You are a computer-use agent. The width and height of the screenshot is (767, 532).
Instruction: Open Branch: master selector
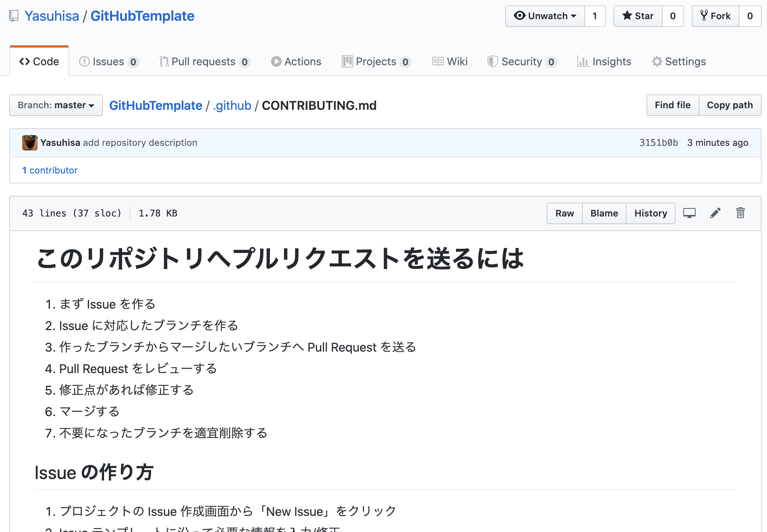coord(56,105)
